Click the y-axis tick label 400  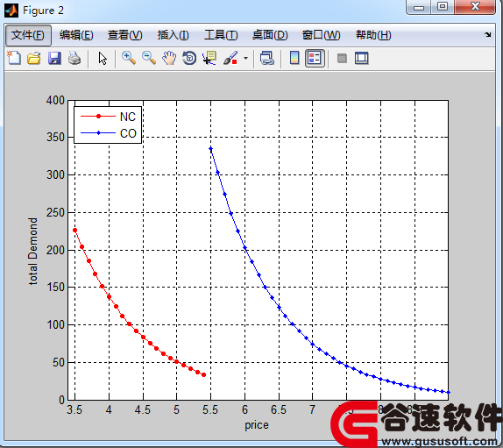(x=55, y=101)
